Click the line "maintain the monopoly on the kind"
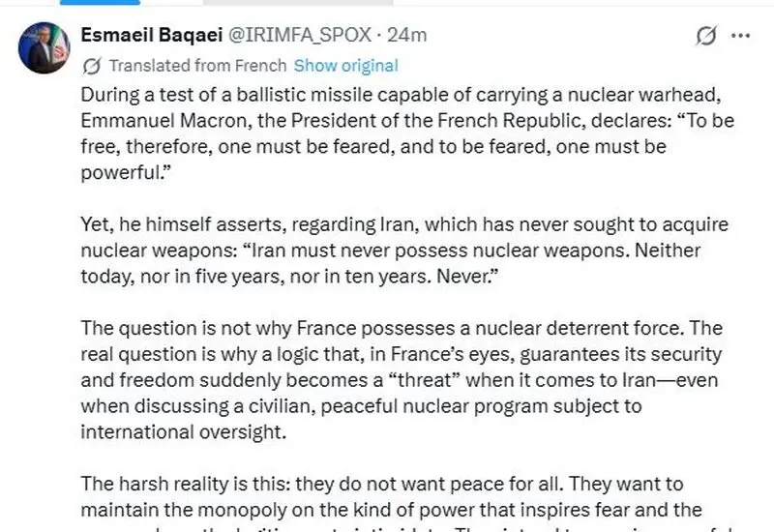The height and width of the screenshot is (532, 774). [x=392, y=510]
